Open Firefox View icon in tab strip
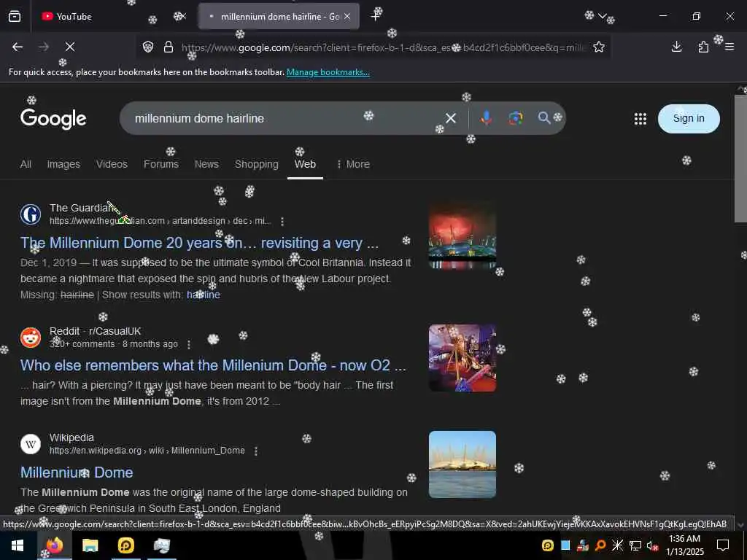Image resolution: width=747 pixels, height=560 pixels. pos(15,17)
